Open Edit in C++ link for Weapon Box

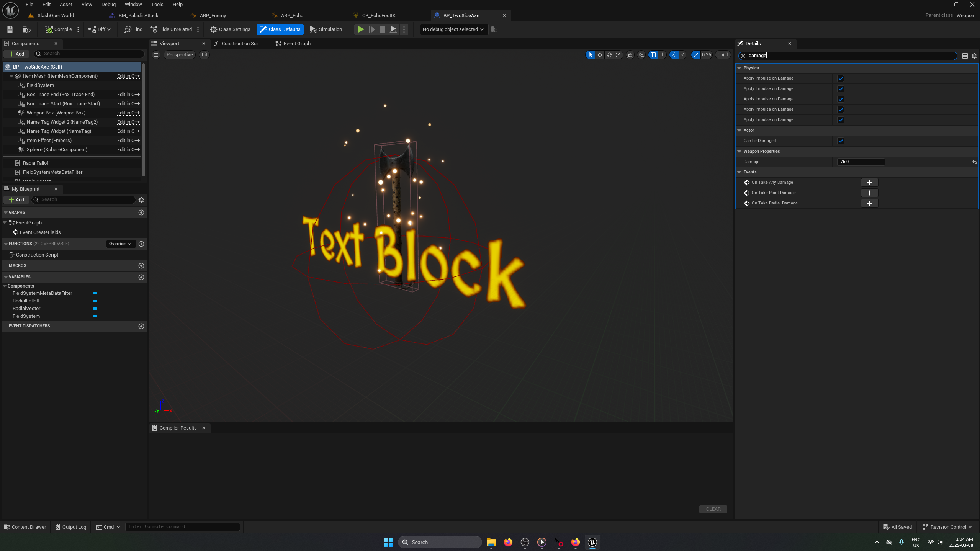[x=128, y=113]
